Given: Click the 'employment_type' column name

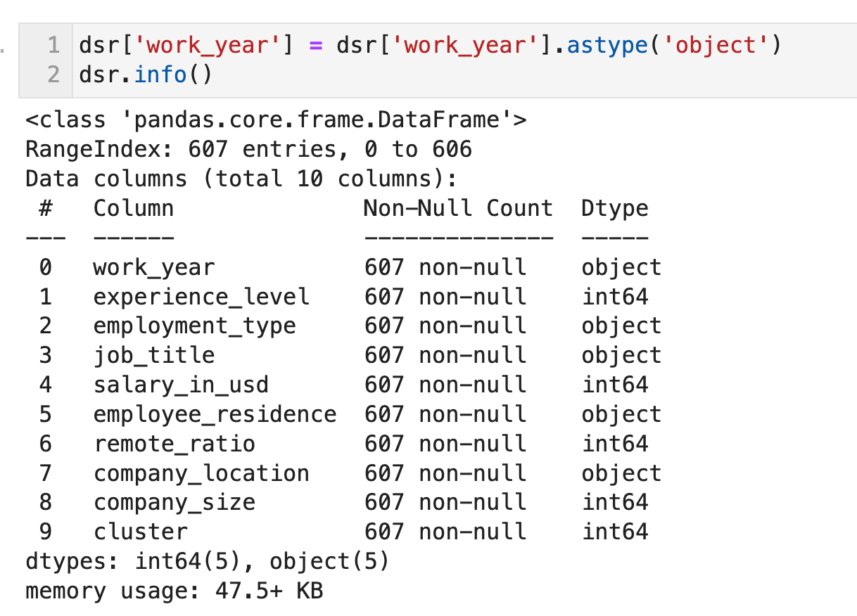Looking at the screenshot, I should [x=195, y=326].
